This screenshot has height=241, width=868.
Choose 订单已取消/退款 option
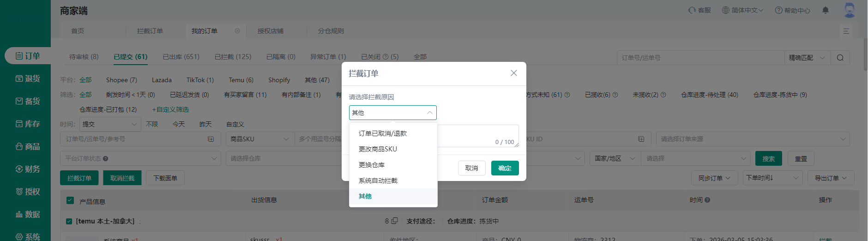tap(383, 133)
